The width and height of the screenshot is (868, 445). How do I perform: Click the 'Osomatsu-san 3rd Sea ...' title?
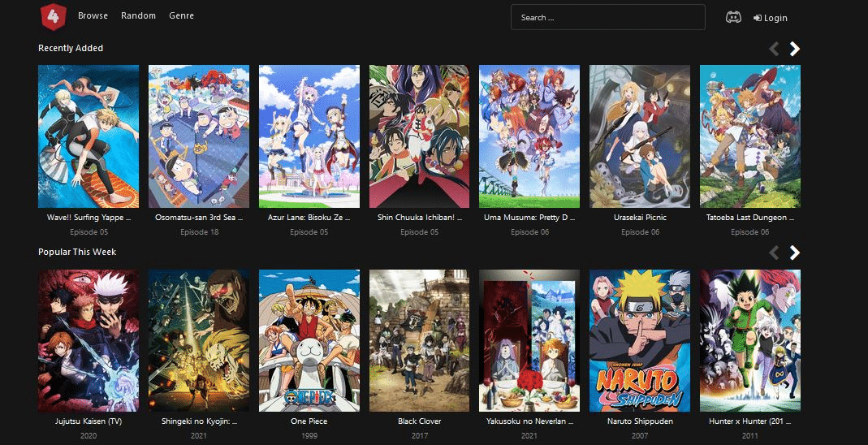coord(199,218)
